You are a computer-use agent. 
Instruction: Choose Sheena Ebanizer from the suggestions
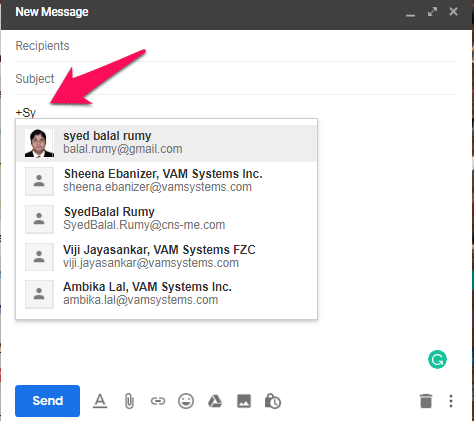pyautogui.click(x=166, y=181)
